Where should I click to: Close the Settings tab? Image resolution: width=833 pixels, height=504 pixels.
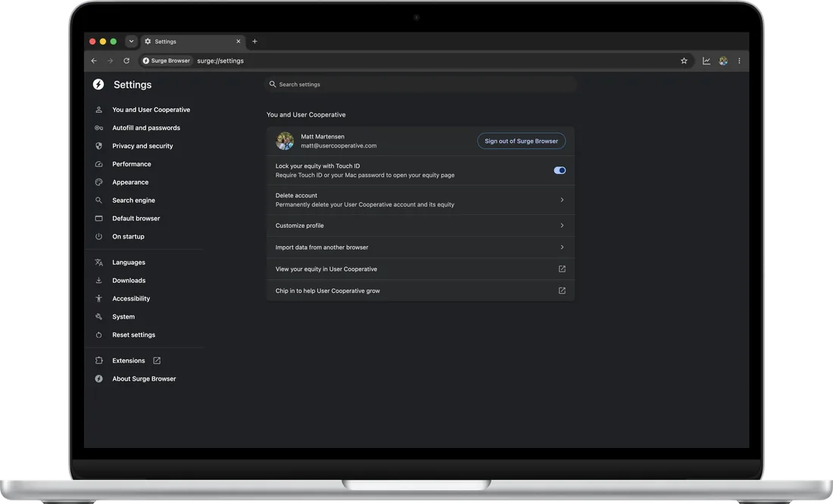pos(238,42)
